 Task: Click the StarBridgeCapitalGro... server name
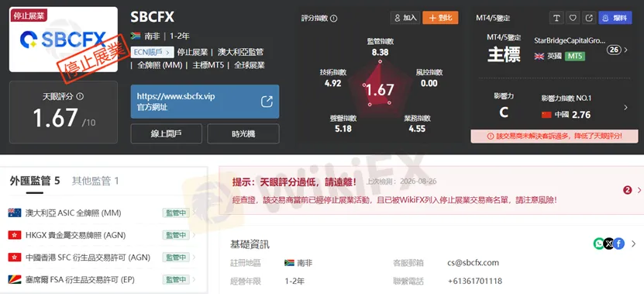(570, 40)
